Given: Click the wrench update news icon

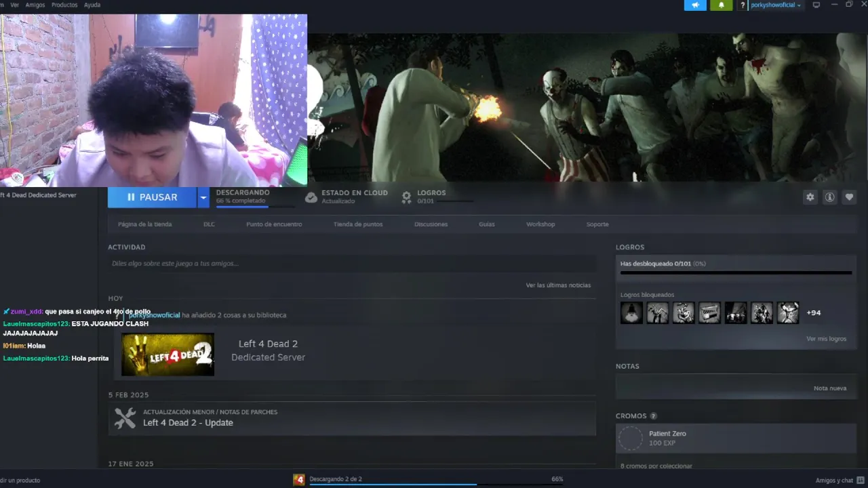Looking at the screenshot, I should (x=125, y=418).
